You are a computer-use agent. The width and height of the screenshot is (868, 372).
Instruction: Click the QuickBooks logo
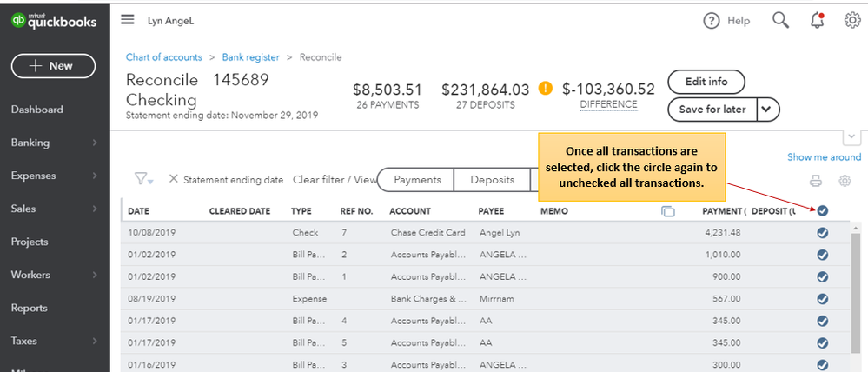pos(54,21)
